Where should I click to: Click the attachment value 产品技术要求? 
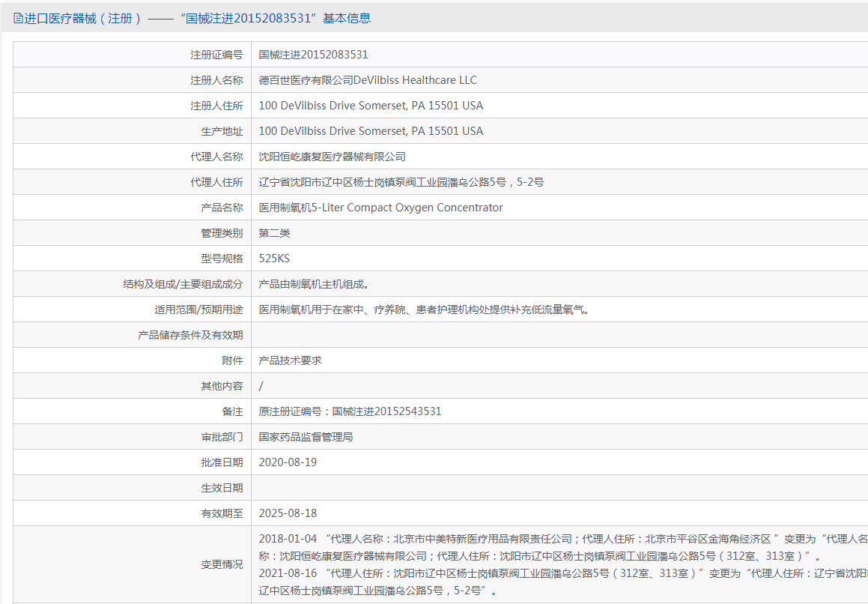290,360
